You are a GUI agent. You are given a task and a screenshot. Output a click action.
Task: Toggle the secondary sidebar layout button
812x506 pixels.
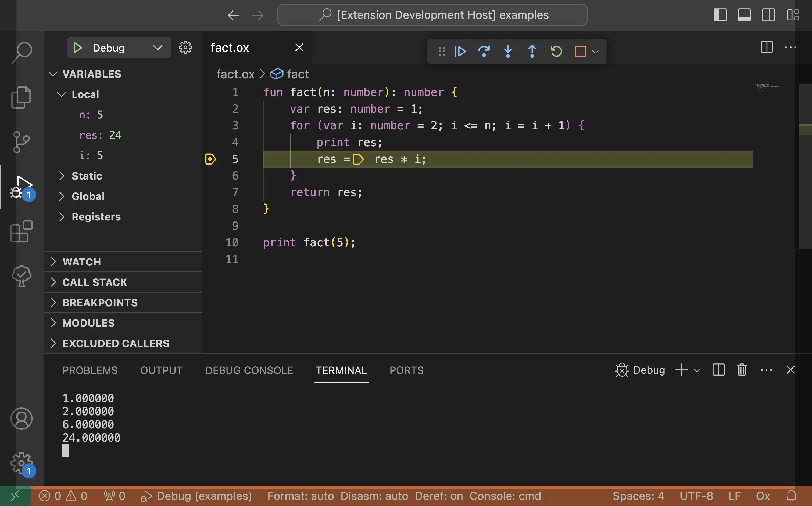pos(768,15)
